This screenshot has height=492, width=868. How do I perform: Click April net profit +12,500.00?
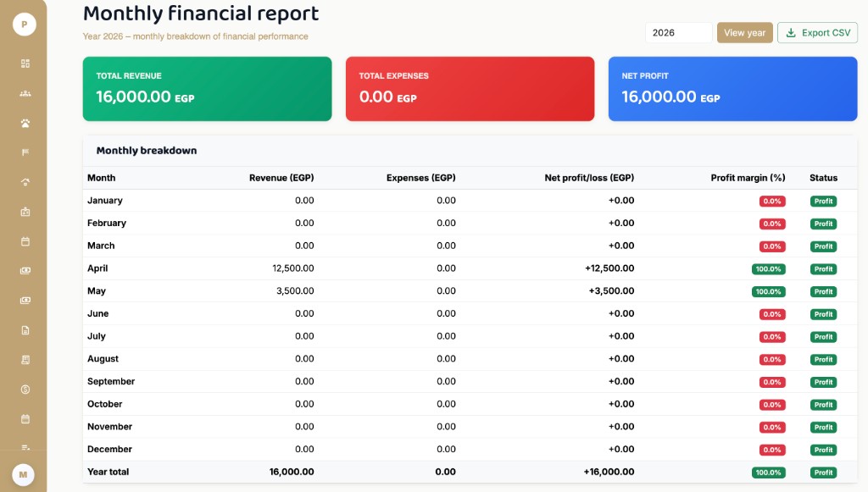click(x=609, y=268)
